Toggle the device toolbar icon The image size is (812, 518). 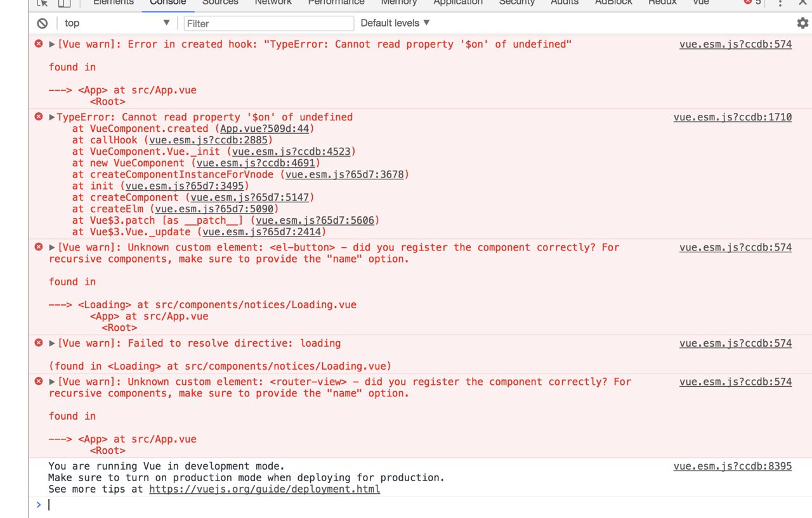point(64,3)
